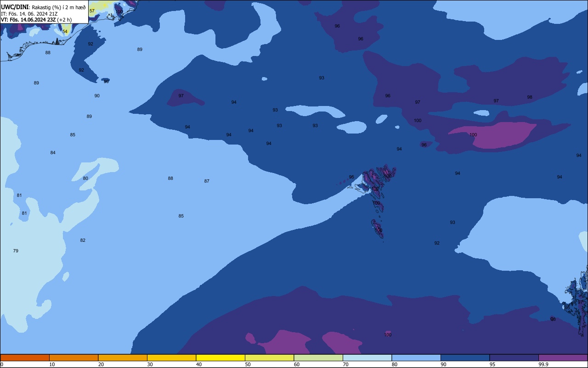Click the orange 10–20 legend swatch

(x=73, y=357)
